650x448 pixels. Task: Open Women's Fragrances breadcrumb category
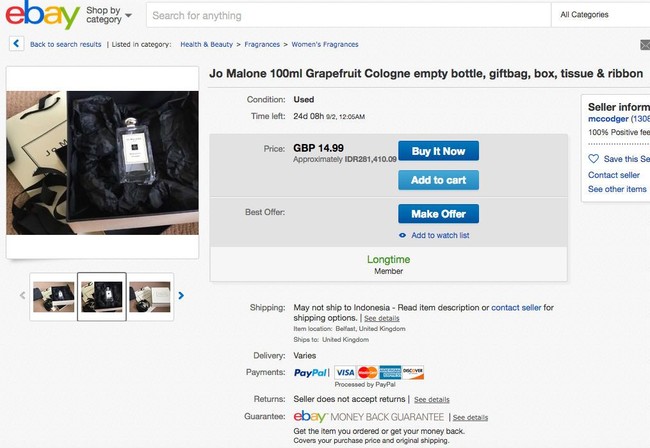click(325, 44)
